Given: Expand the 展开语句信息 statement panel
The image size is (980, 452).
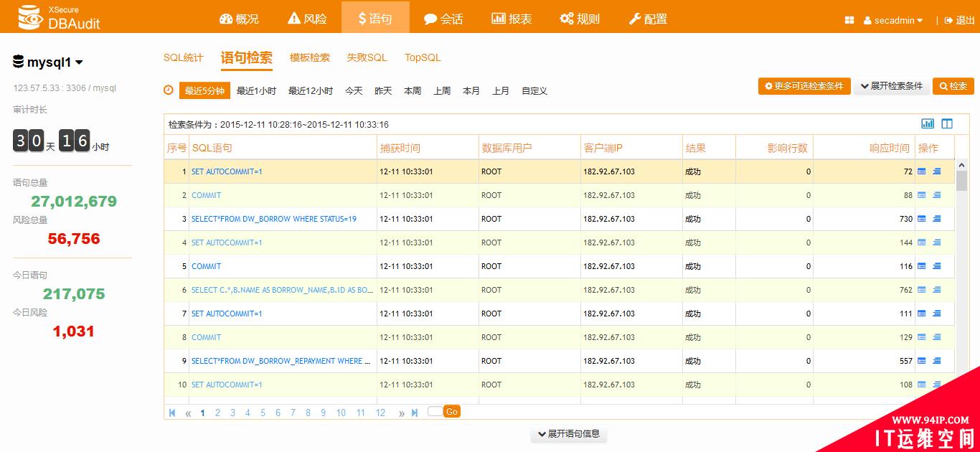Looking at the screenshot, I should (568, 434).
